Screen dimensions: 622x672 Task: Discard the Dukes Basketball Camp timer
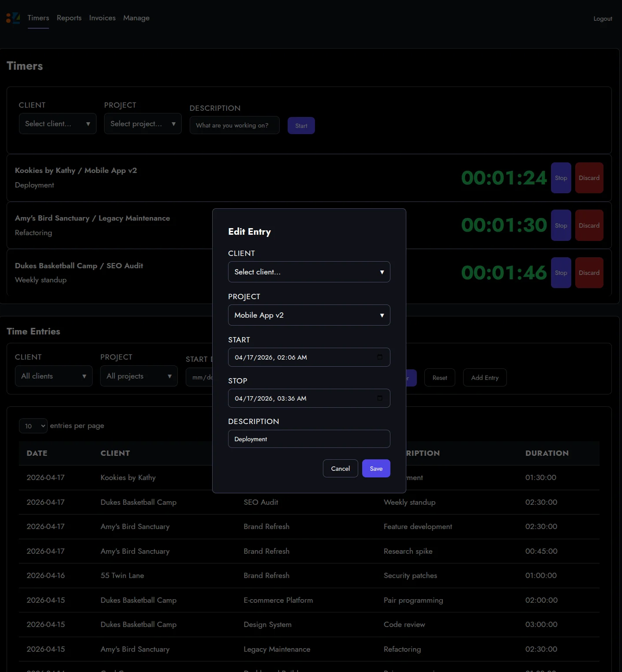point(589,273)
